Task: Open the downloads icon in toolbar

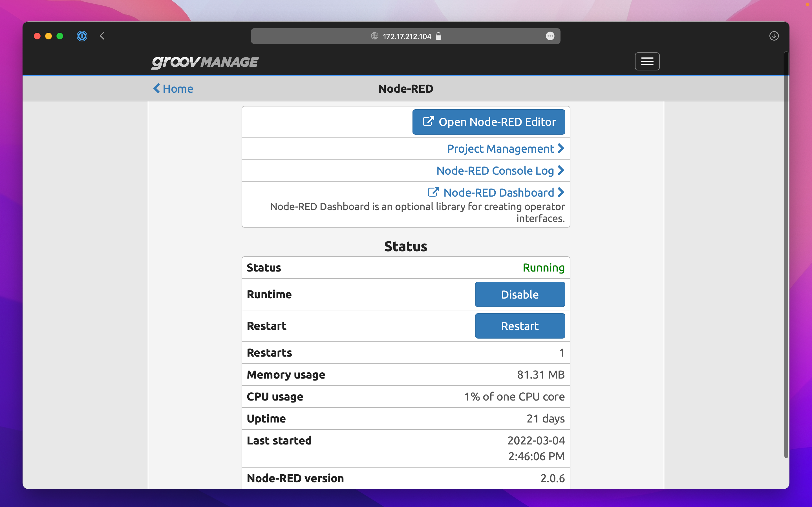Action: [774, 36]
